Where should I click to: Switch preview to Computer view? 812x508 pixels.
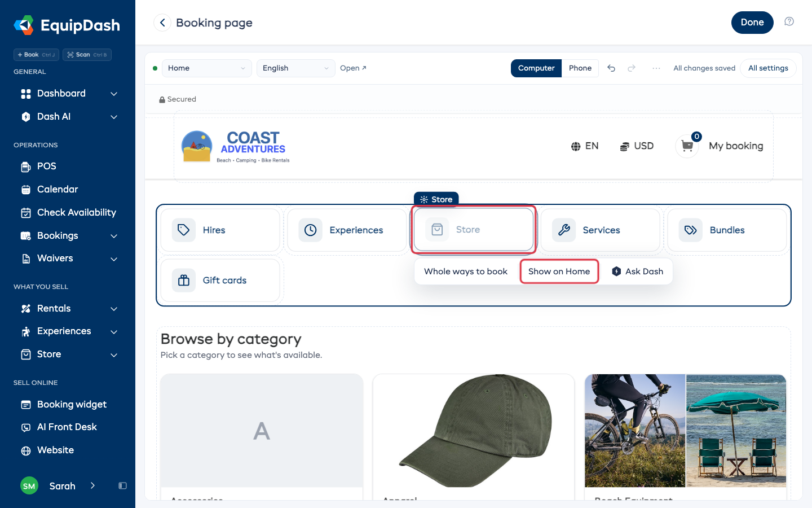click(x=536, y=68)
